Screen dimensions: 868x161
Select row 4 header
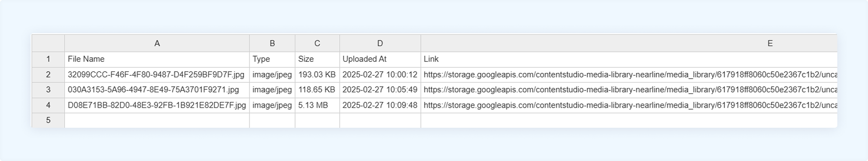coord(48,106)
